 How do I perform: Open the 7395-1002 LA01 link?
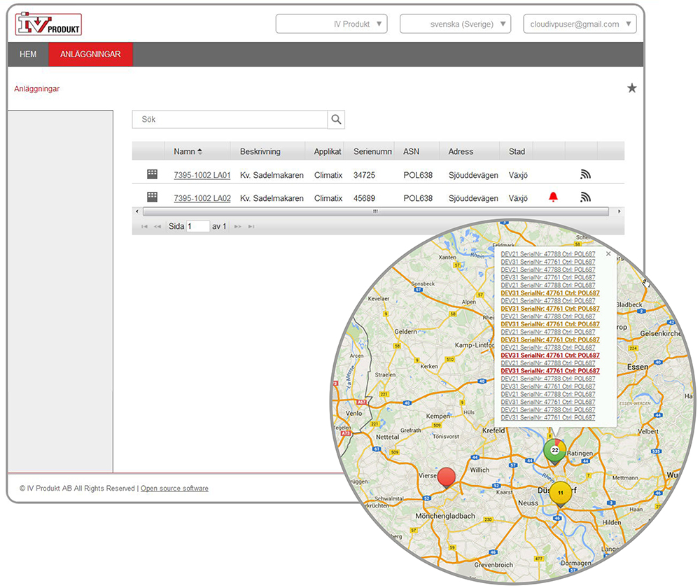[202, 175]
